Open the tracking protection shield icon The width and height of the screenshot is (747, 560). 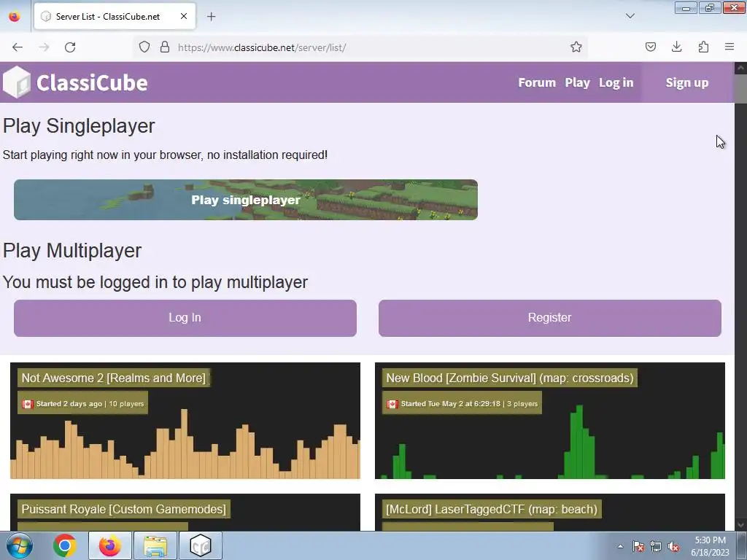click(x=144, y=47)
